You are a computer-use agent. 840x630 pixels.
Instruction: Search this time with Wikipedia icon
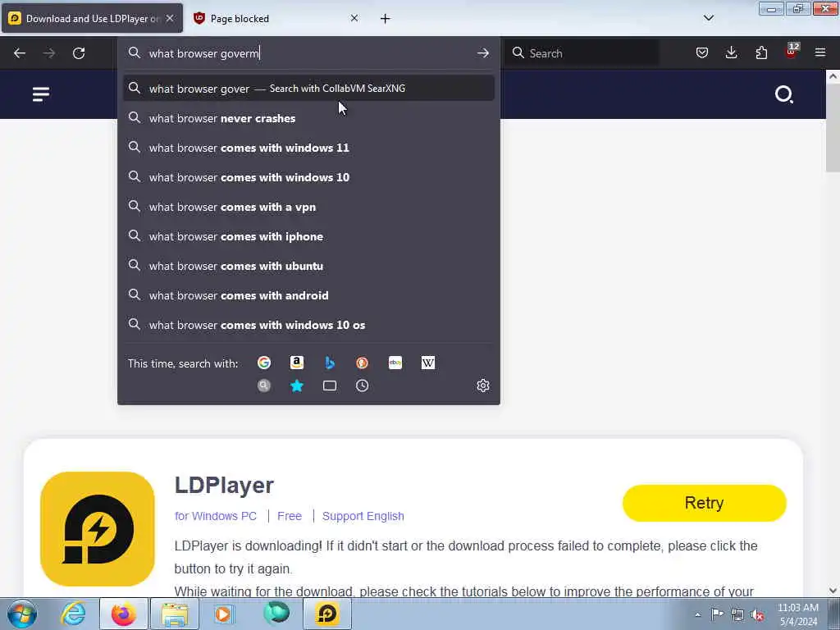(x=428, y=363)
